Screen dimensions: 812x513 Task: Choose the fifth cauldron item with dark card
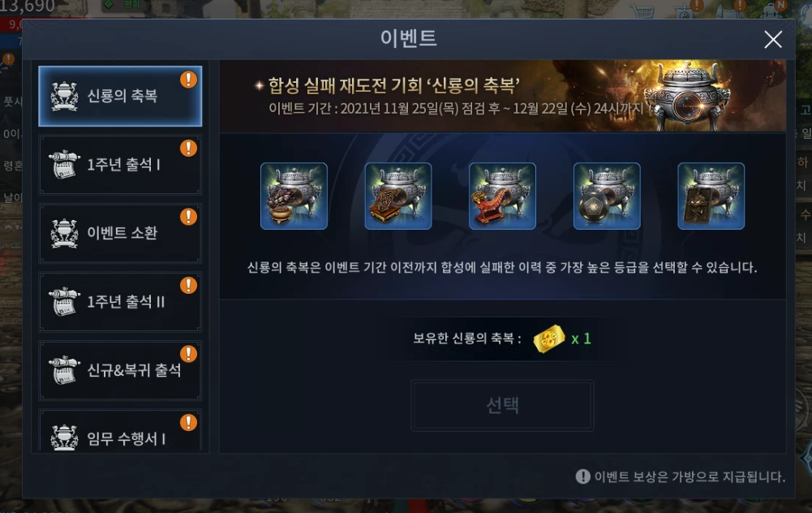click(x=711, y=196)
